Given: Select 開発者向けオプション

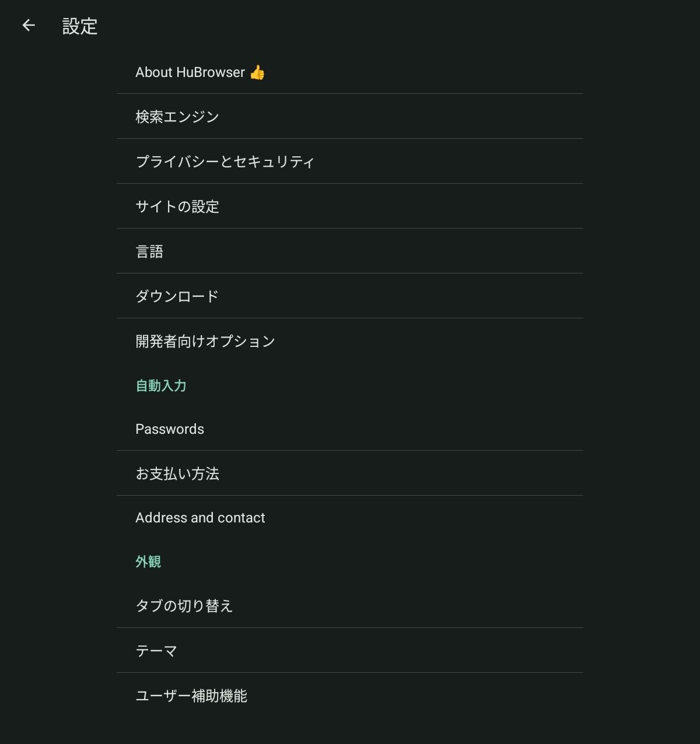Looking at the screenshot, I should [x=350, y=341].
